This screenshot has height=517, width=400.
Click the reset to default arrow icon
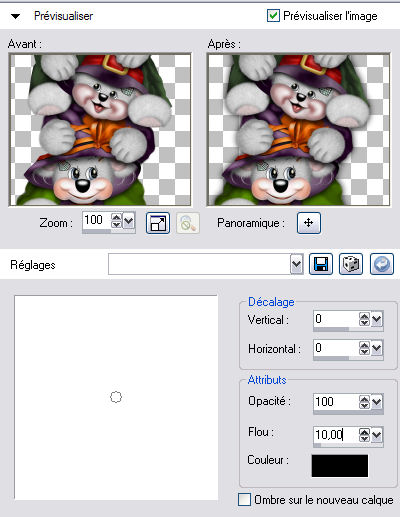coord(382,264)
